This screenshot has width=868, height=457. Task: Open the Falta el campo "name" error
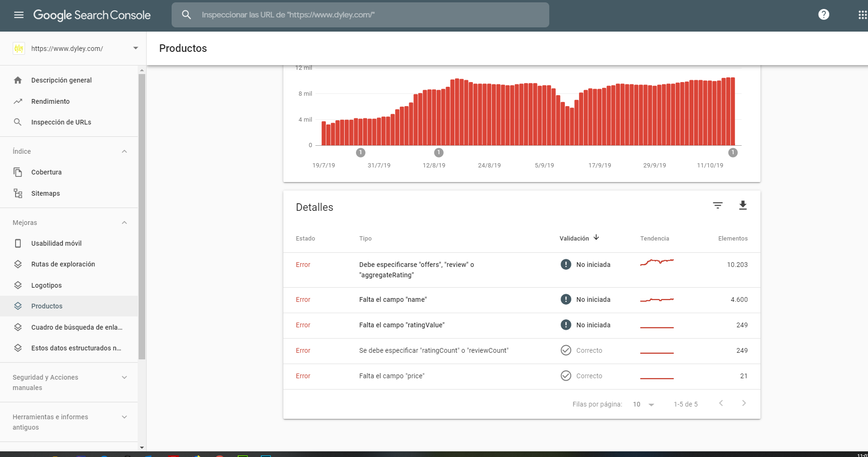pyautogui.click(x=521, y=300)
